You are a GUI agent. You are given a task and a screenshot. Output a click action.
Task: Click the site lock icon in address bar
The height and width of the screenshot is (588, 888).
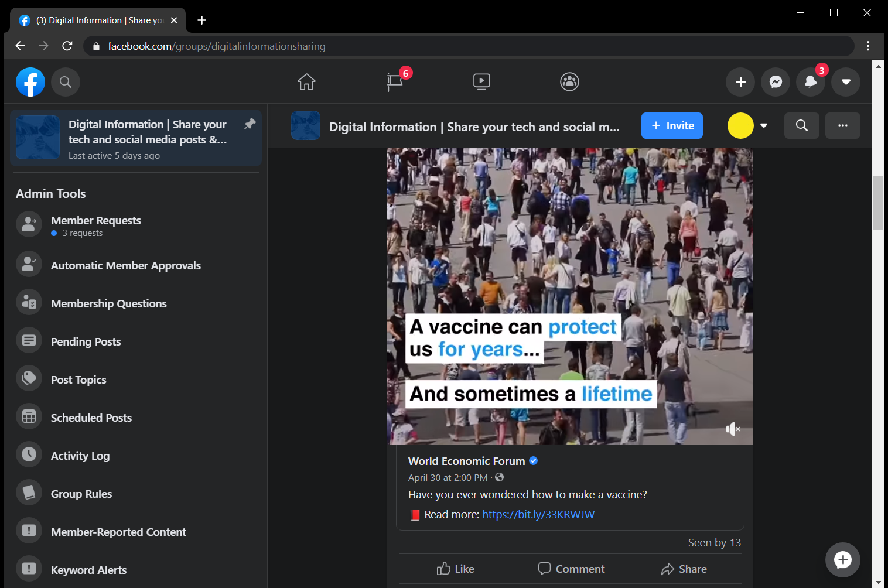pos(96,46)
